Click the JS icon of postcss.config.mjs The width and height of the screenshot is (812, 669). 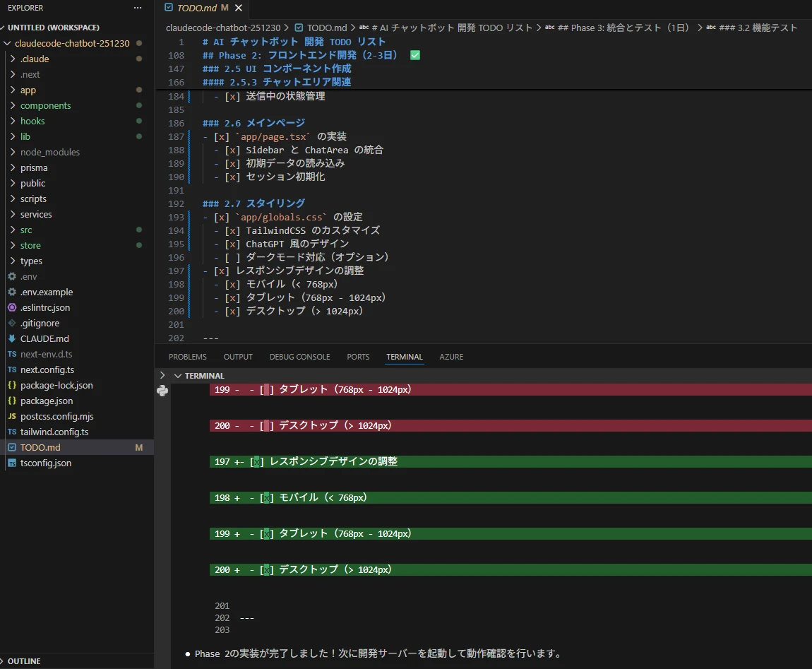pyautogui.click(x=11, y=416)
